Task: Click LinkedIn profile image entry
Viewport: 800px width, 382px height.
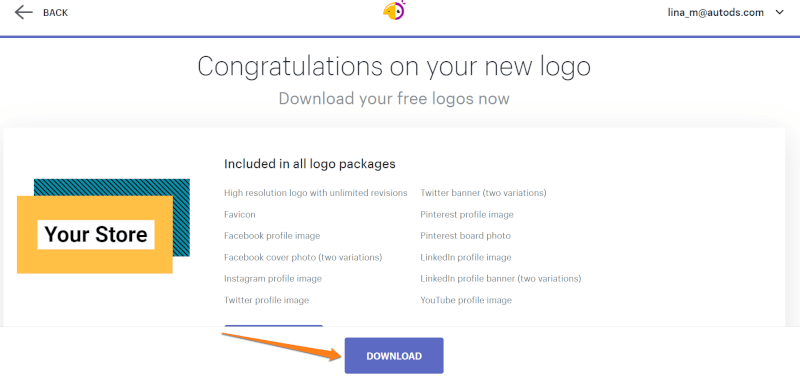Action: point(466,258)
